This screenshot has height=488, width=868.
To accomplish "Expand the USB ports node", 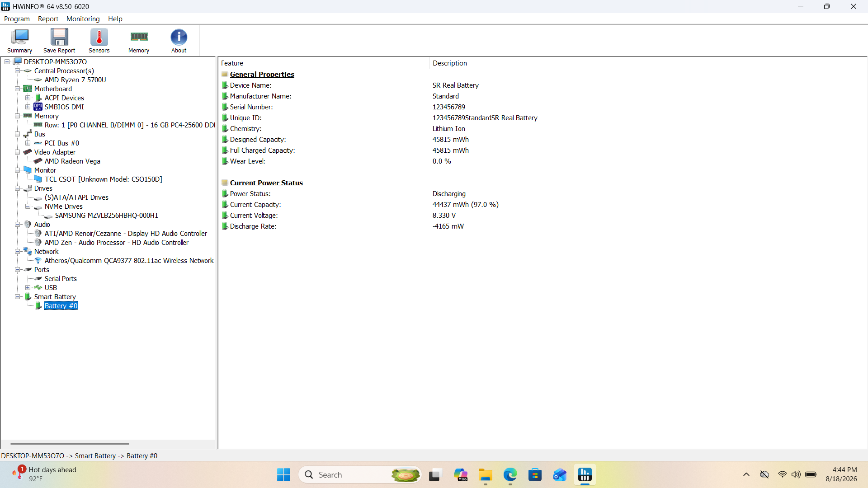I will click(x=28, y=287).
